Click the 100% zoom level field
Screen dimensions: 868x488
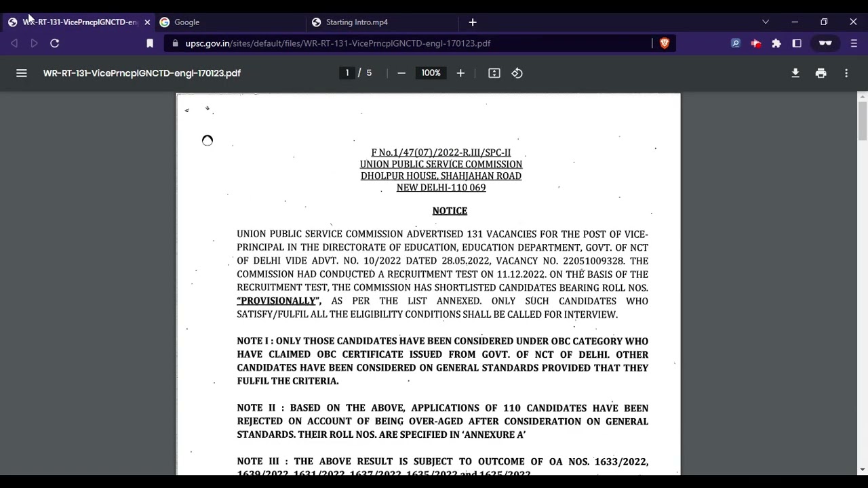tap(431, 73)
